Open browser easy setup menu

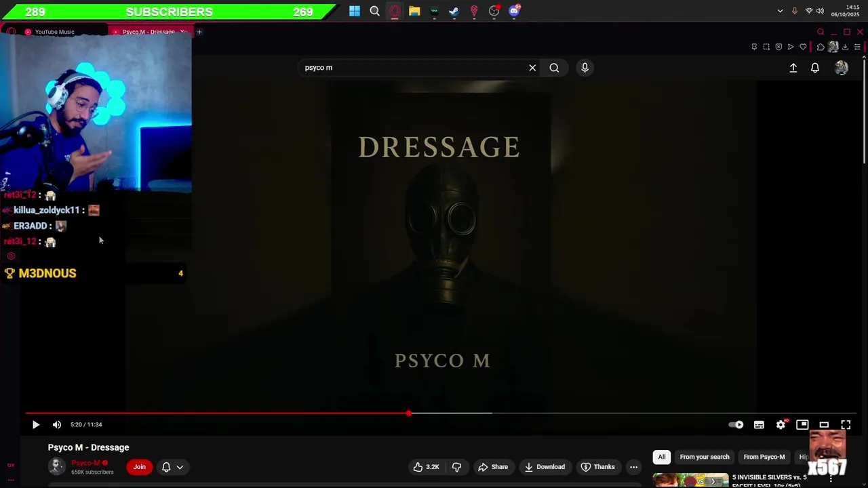(x=857, y=47)
